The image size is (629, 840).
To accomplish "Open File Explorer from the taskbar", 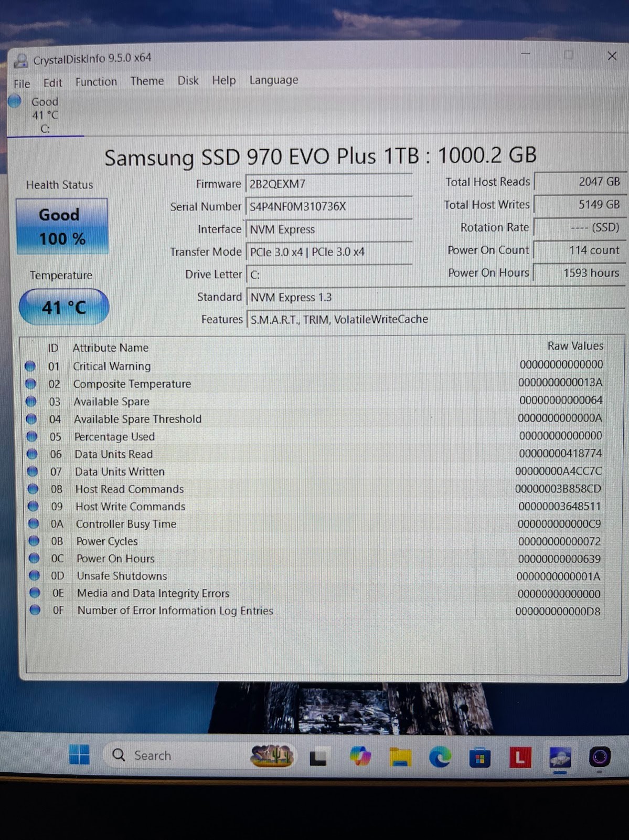I will pyautogui.click(x=400, y=757).
